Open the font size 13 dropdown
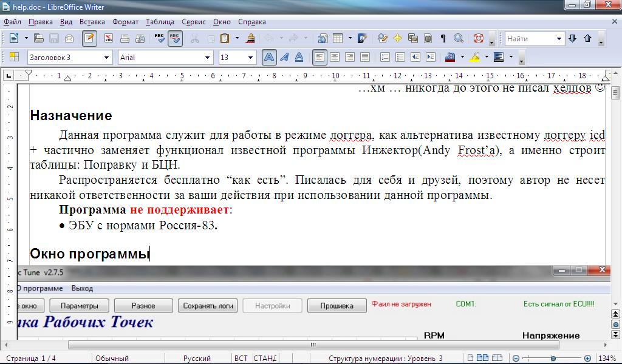Viewport: 622px width, 364px height. [x=250, y=58]
